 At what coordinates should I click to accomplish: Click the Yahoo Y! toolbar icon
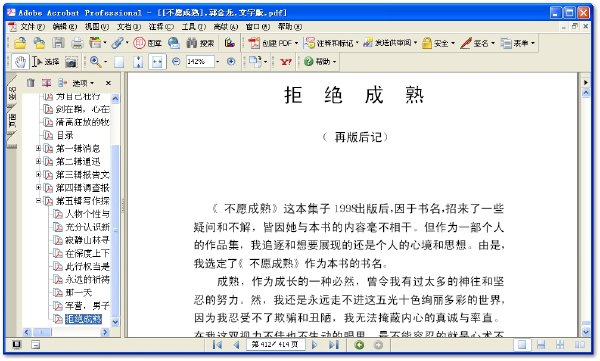point(285,62)
